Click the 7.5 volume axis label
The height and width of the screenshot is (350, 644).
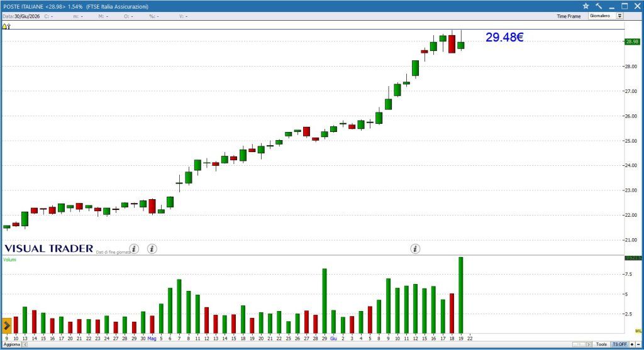pos(628,274)
